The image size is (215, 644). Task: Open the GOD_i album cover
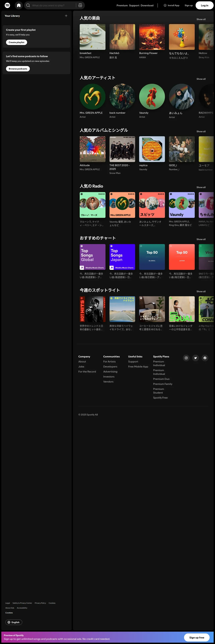(182, 149)
